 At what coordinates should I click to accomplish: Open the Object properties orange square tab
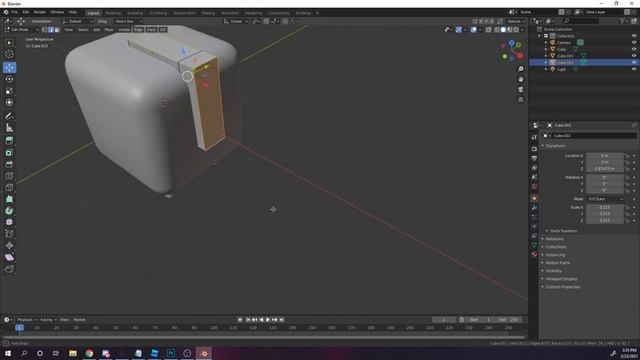[x=534, y=198]
